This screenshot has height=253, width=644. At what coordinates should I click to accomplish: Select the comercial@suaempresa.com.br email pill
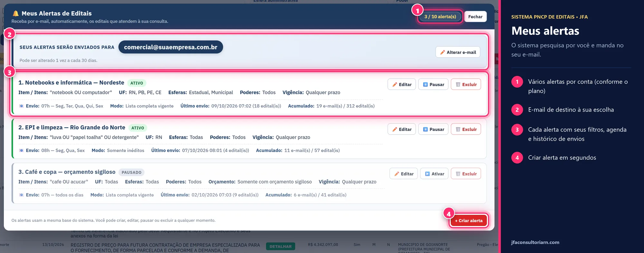pyautogui.click(x=171, y=47)
